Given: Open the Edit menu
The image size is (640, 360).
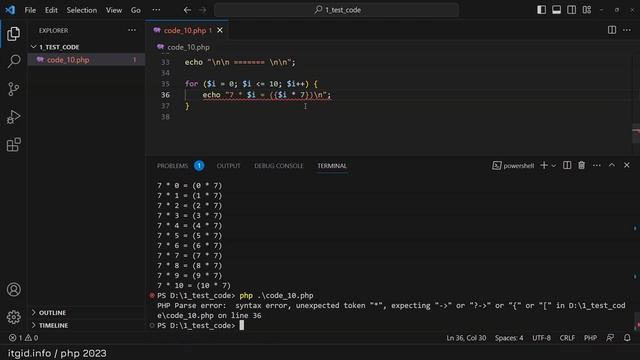Looking at the screenshot, I should pyautogui.click(x=51, y=10).
